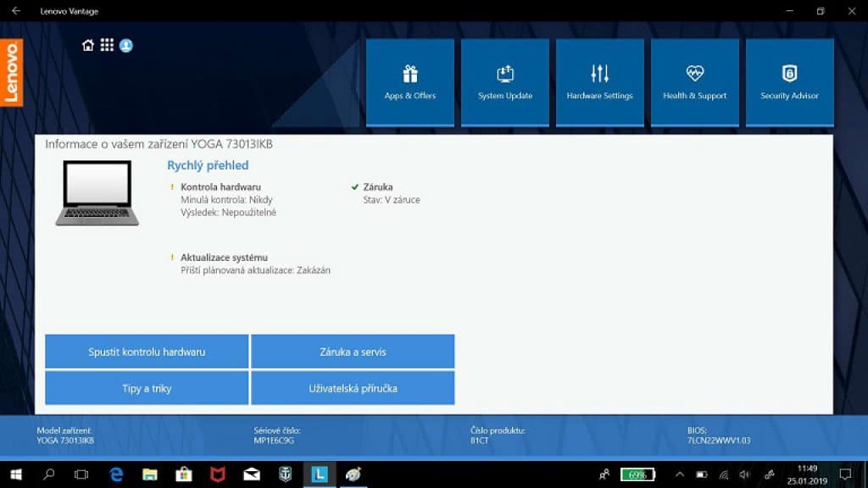Click 'Minulá kontrola: Nikdy' text
868x488 pixels.
pos(226,200)
